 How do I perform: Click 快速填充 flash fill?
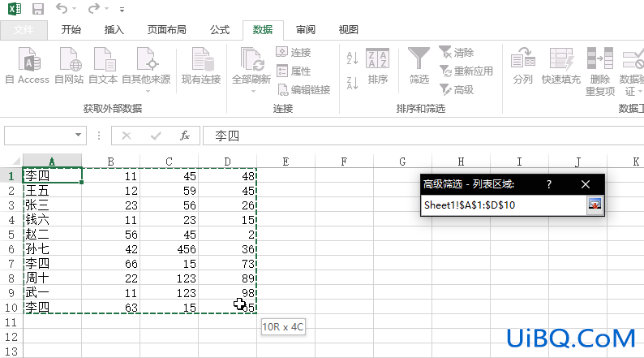(561, 66)
